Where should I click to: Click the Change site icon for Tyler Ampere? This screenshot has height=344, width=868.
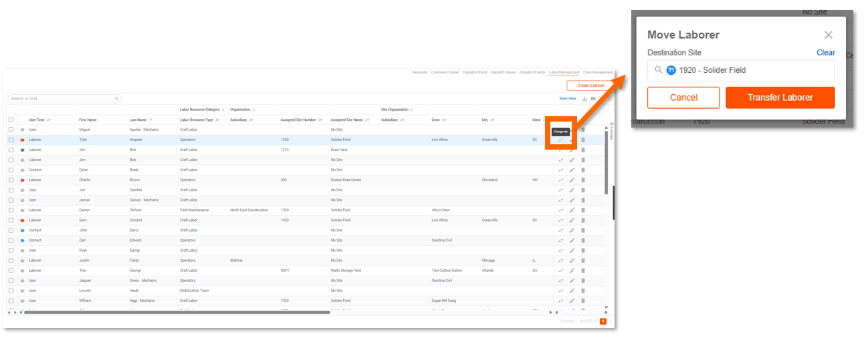pyautogui.click(x=561, y=140)
